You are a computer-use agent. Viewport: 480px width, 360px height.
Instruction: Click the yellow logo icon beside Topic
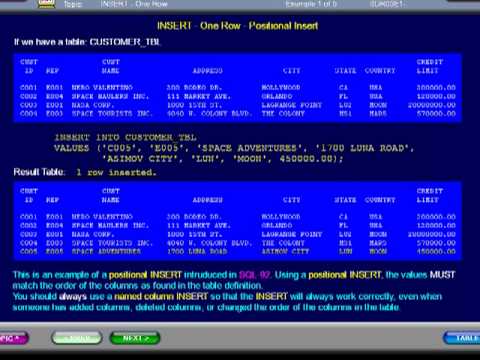[46, 4]
